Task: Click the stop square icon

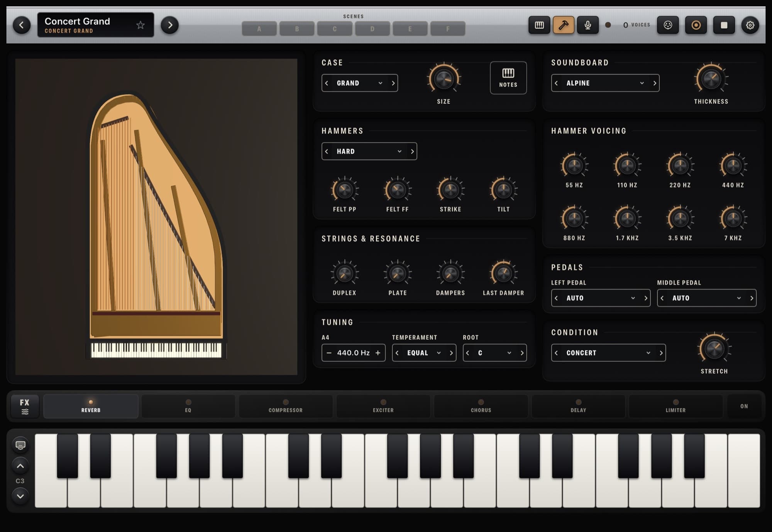Action: coord(724,25)
